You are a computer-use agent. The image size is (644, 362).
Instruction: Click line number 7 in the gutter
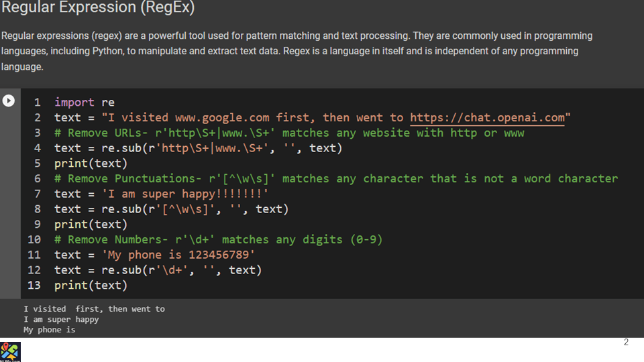pos(38,194)
